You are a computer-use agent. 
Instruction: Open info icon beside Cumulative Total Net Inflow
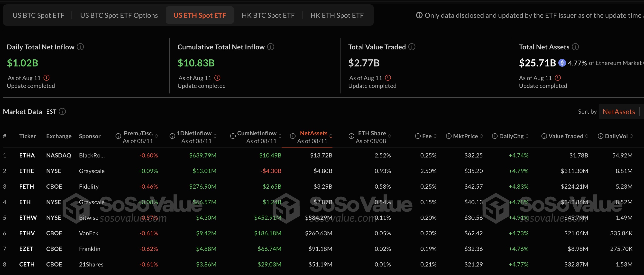click(270, 47)
